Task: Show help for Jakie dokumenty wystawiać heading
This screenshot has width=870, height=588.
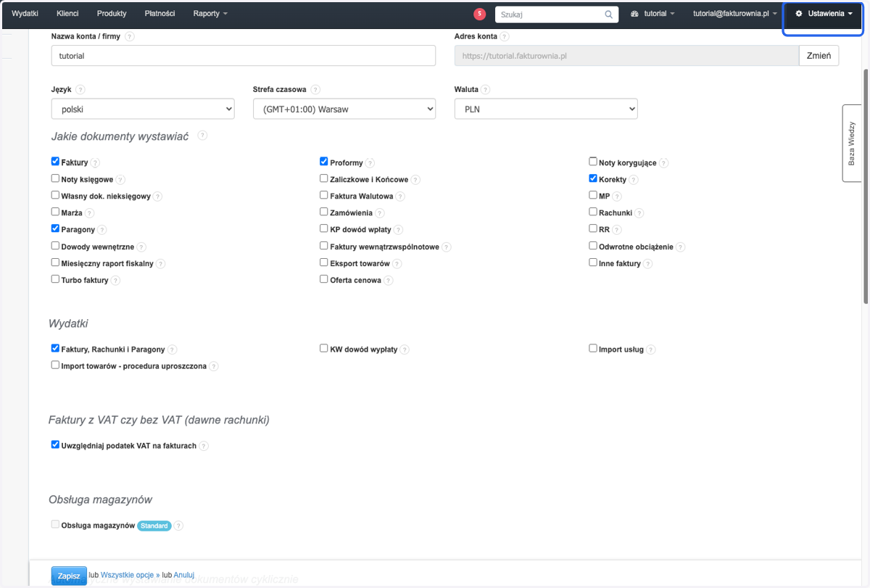Action: 202,136
